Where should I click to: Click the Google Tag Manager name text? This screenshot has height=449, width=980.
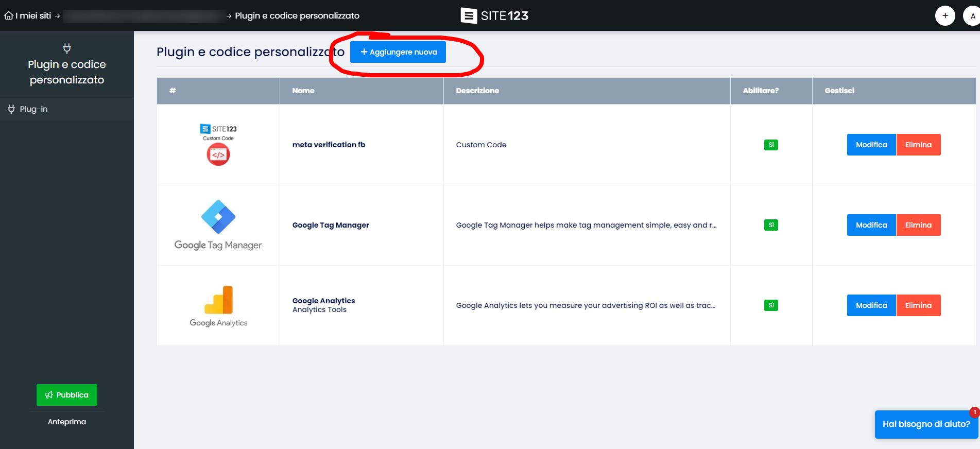click(x=331, y=225)
